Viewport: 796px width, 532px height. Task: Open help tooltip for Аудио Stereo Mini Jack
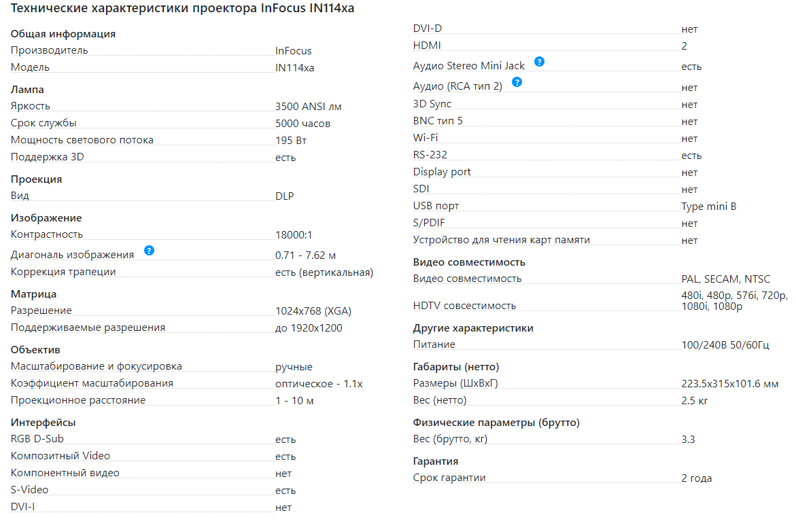click(x=539, y=61)
